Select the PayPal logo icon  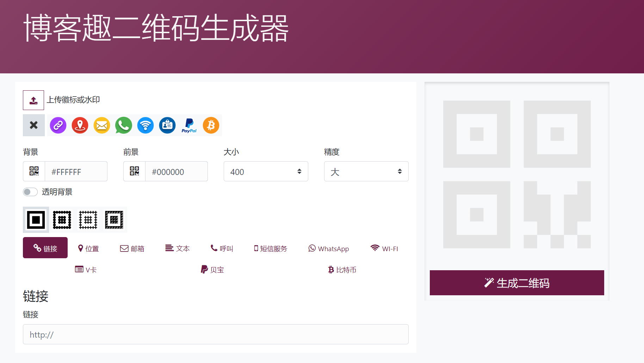click(189, 125)
